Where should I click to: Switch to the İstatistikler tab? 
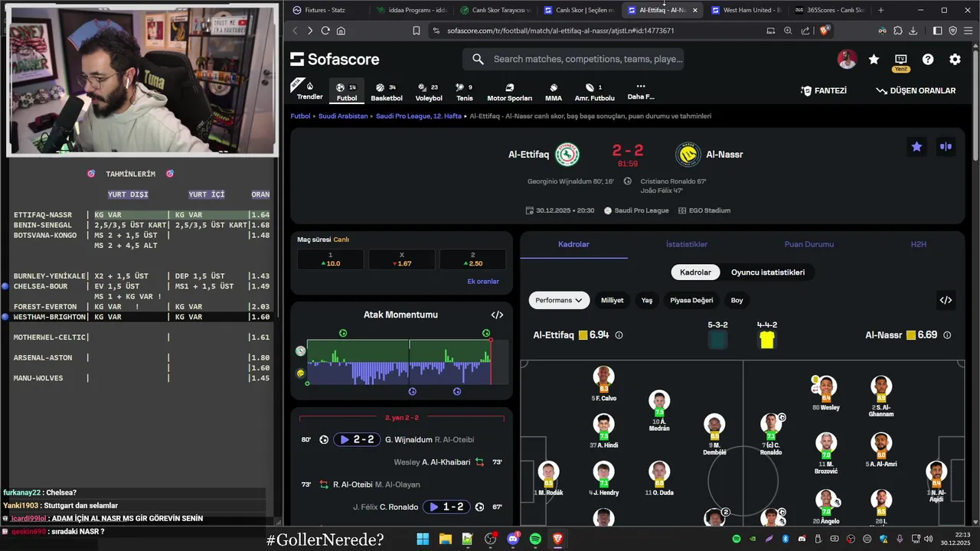(687, 244)
